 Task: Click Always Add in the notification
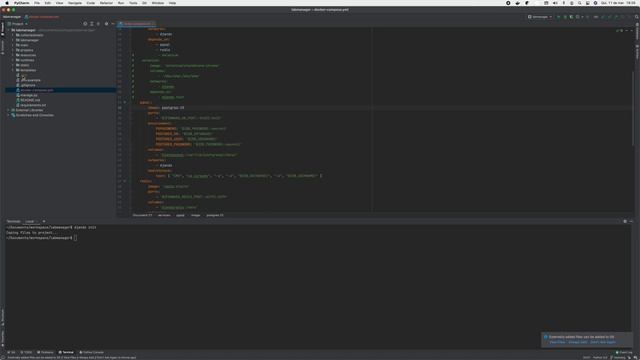point(578,342)
